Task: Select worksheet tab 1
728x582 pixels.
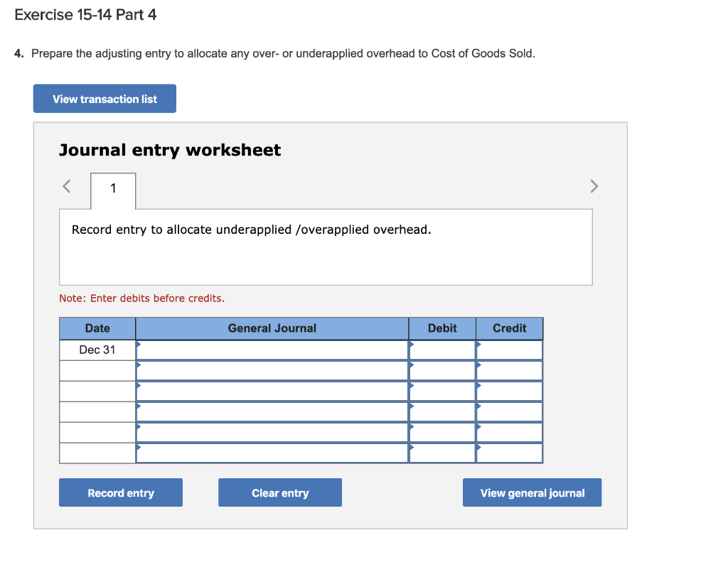Action: [113, 190]
